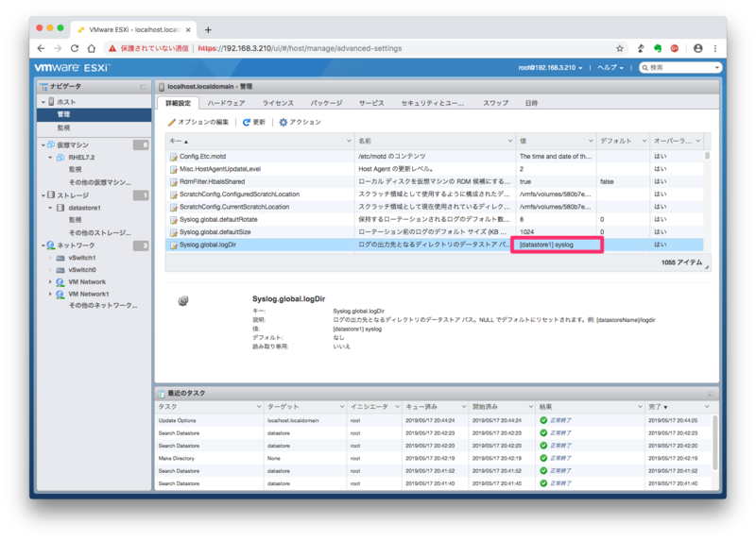Image resolution: width=756 pixels, height=541 pixels.
Task: Open the ヘルプ dropdown menu
Action: (x=610, y=67)
